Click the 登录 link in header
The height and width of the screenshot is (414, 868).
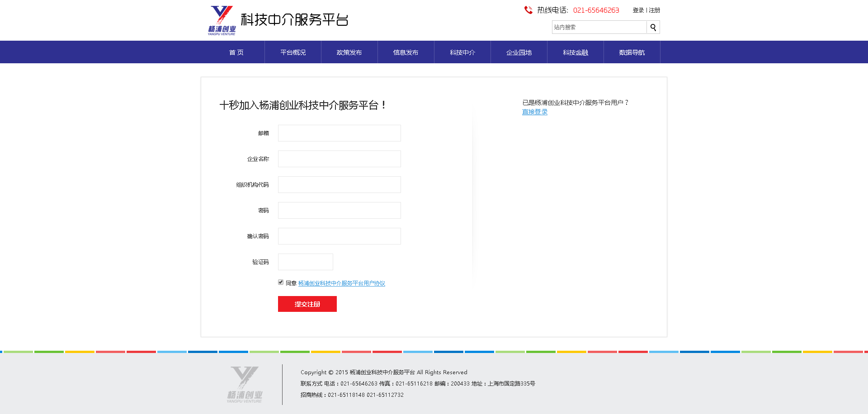click(x=638, y=10)
